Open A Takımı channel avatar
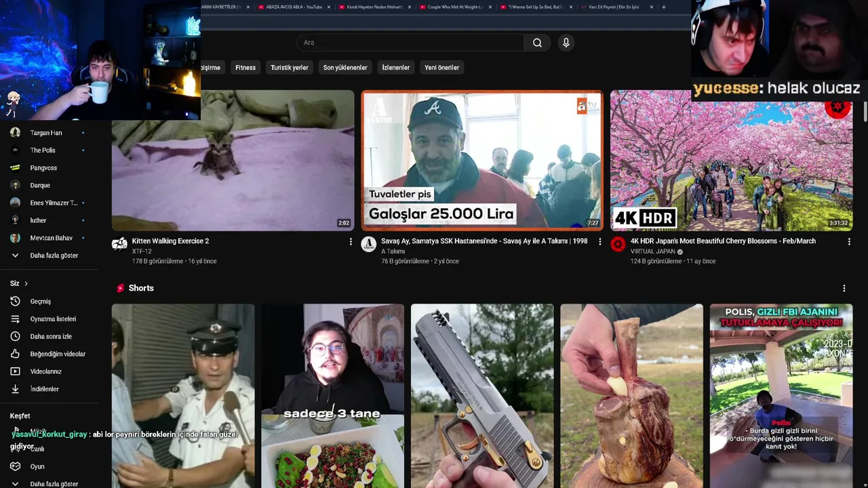Viewport: 868px width, 488px height. pyautogui.click(x=369, y=245)
